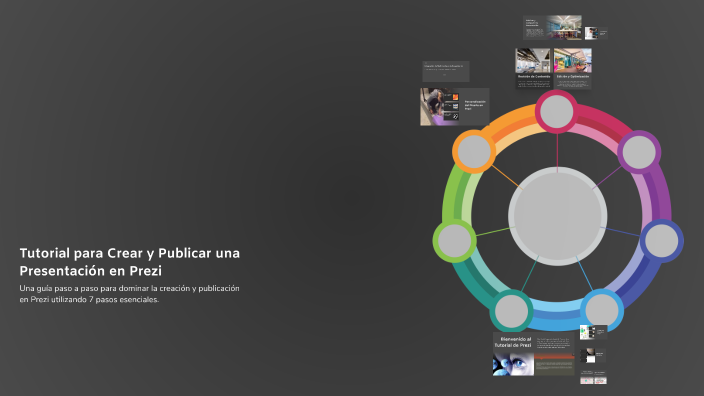Open the Edición y Optimización slide

tap(572, 69)
